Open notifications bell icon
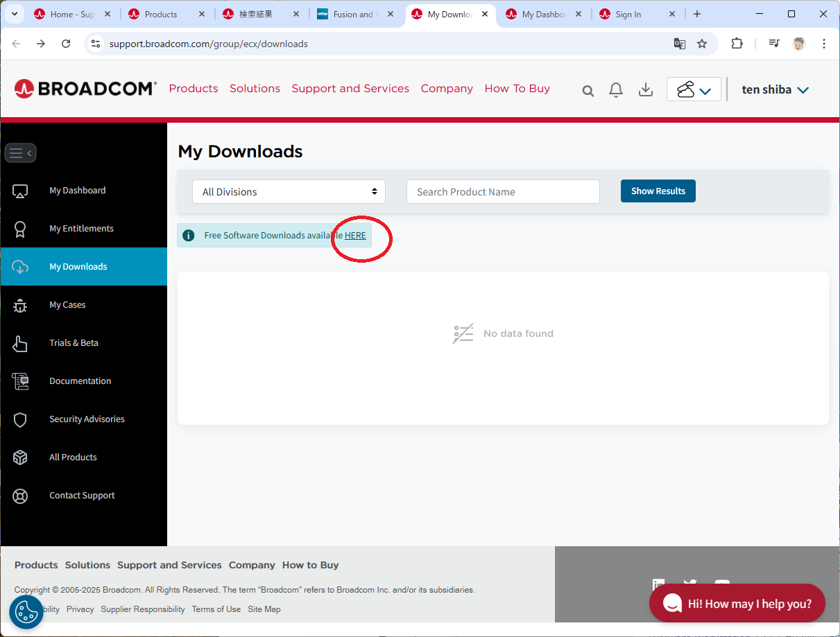 pos(616,90)
